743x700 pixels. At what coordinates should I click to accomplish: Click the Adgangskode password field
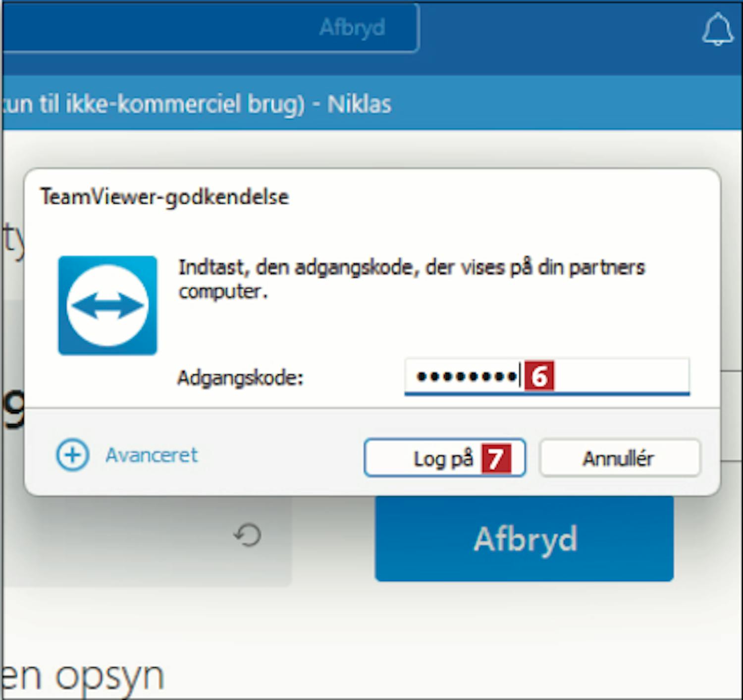point(547,377)
